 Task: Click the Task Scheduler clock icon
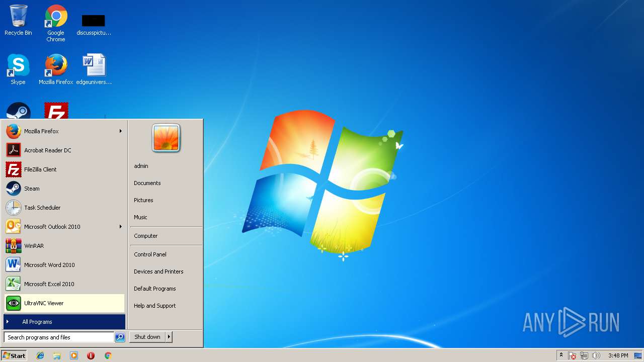click(14, 208)
